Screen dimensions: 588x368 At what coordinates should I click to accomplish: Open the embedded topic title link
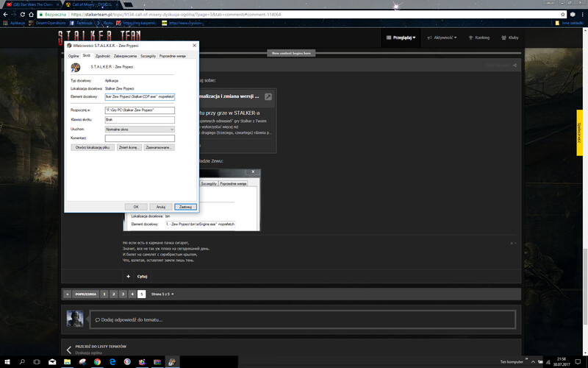[229, 96]
